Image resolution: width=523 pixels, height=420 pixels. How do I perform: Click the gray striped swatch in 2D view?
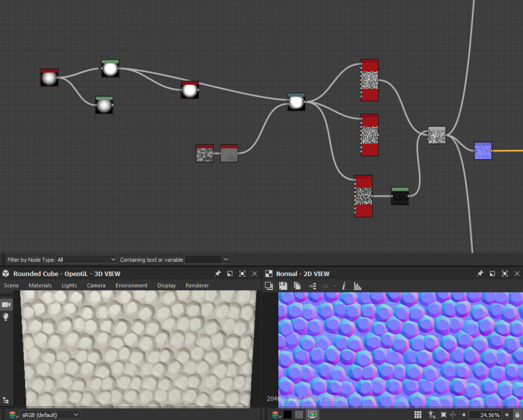pyautogui.click(x=299, y=415)
